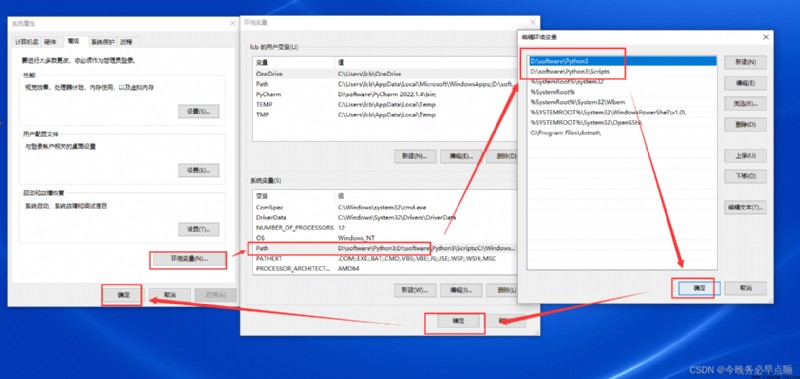Open 环境变量(N) in System Properties
The height and width of the screenshot is (379, 800).
tap(188, 259)
